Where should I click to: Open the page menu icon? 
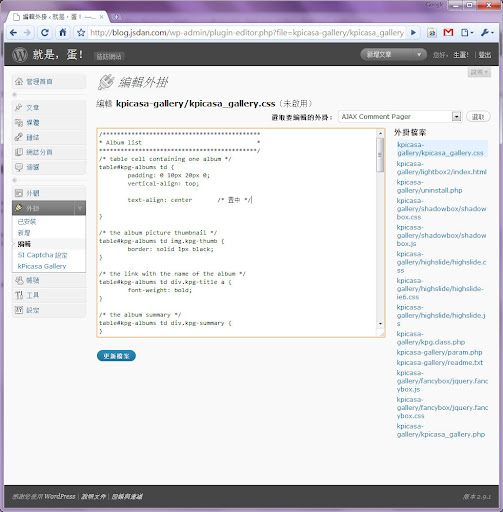[x=467, y=33]
